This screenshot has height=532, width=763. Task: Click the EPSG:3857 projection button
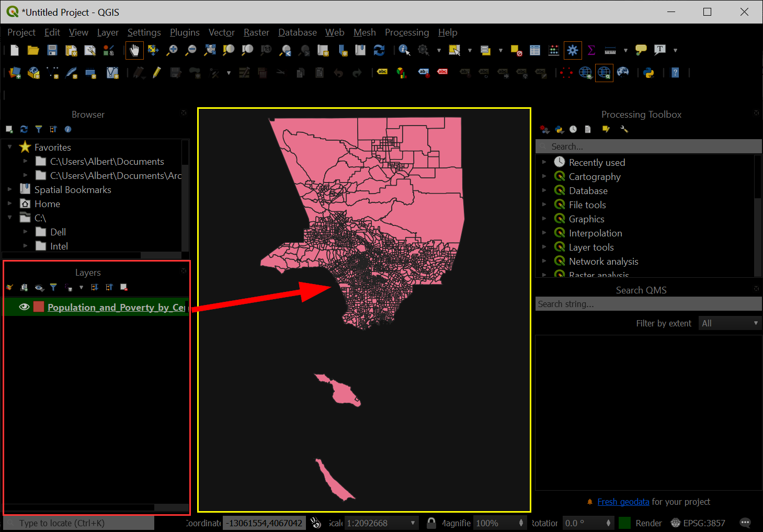[x=698, y=523]
